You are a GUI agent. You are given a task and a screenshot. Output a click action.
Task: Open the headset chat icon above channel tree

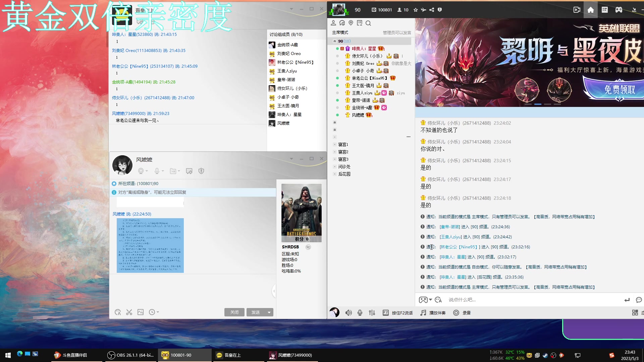pos(342,23)
